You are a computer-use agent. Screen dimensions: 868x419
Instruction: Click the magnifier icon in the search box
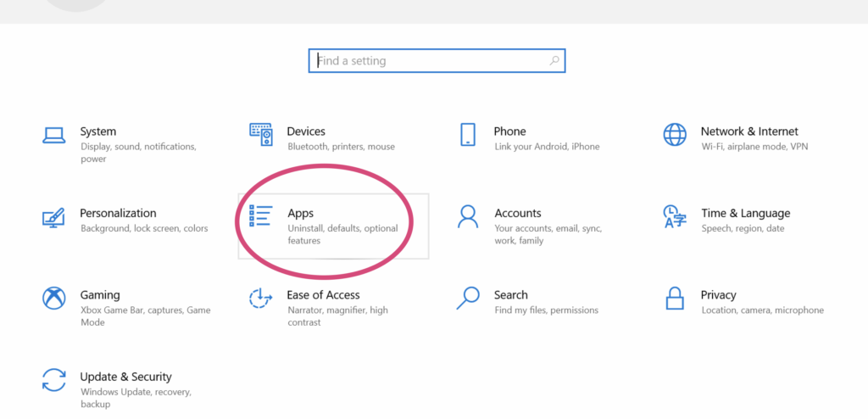point(554,61)
